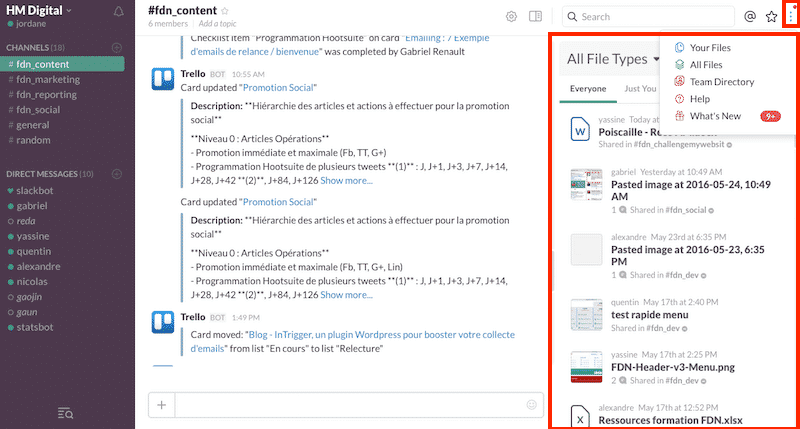The width and height of the screenshot is (800, 429).
Task: Open mentions with the @ icon
Action: [750, 17]
